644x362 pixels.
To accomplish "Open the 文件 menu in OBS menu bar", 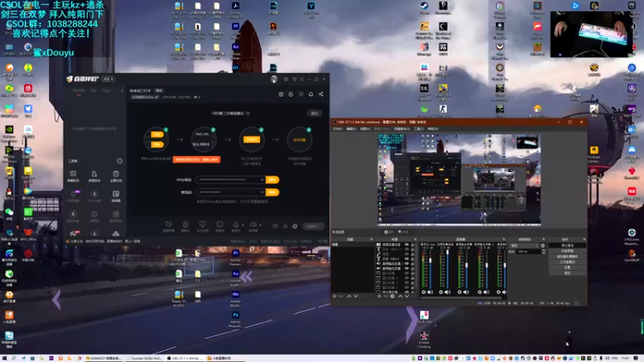I will point(337,129).
